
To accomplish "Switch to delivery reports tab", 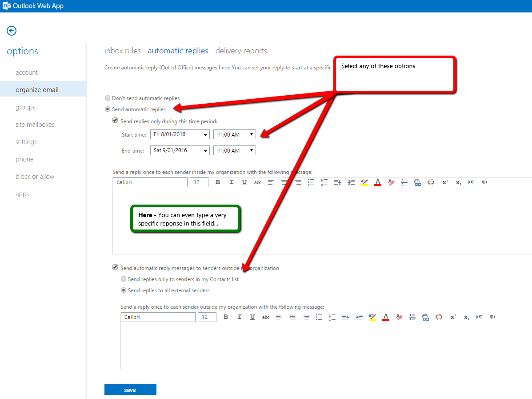I will pos(241,51).
